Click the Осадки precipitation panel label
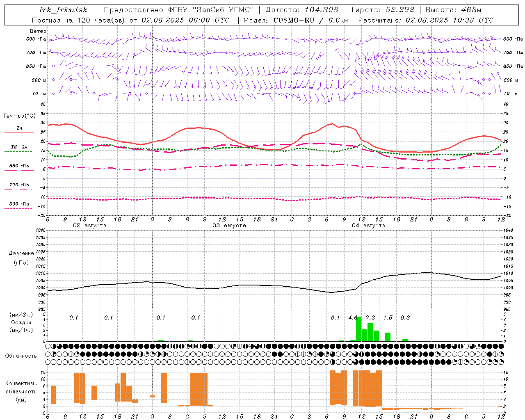This screenshot has width=525, height=420. click(x=21, y=322)
